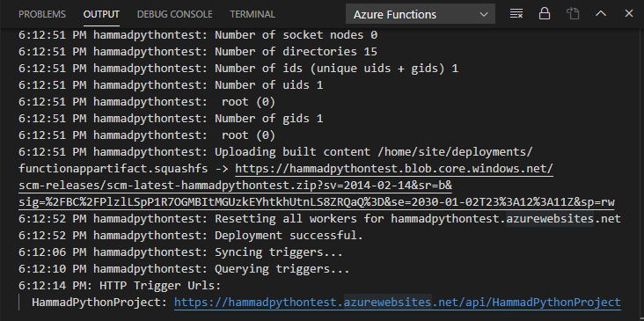Clear the output with the Clear Output icon
Image resolution: width=644 pixels, height=321 pixels.
click(516, 14)
